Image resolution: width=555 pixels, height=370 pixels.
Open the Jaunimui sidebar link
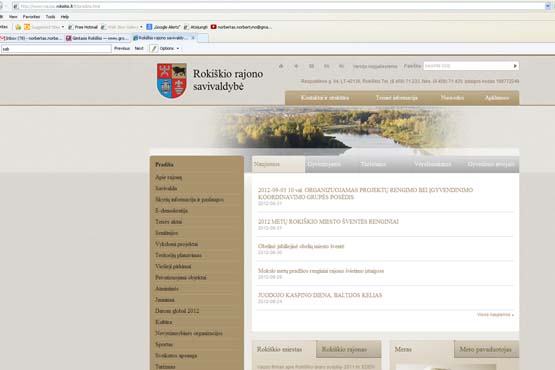point(165,300)
